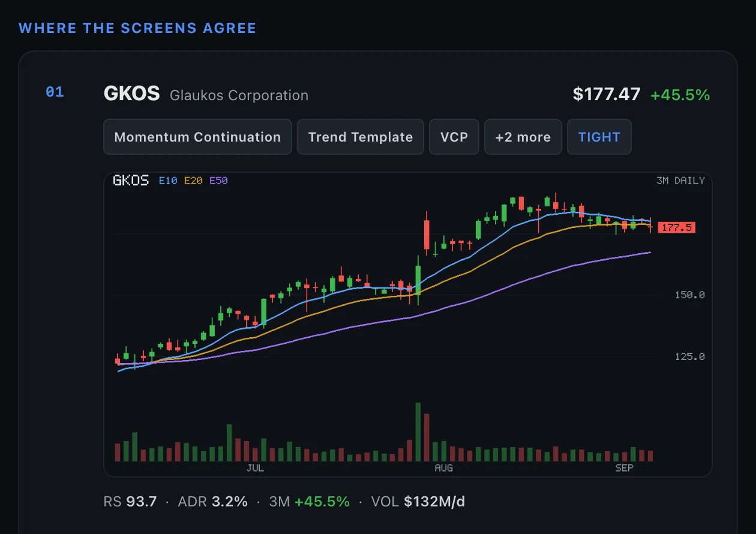Viewport: 756px width, 534px height.
Task: Click the E50 moving average legend
Action: [218, 180]
